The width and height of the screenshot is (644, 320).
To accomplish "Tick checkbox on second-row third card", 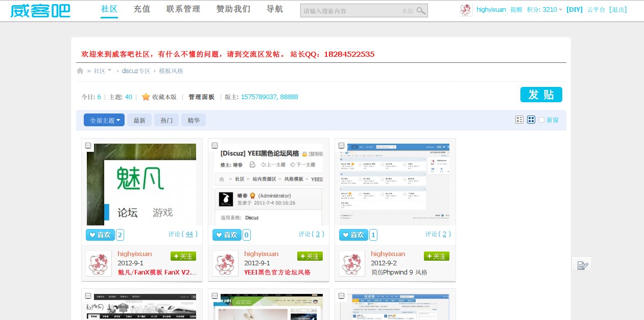I will (x=341, y=296).
